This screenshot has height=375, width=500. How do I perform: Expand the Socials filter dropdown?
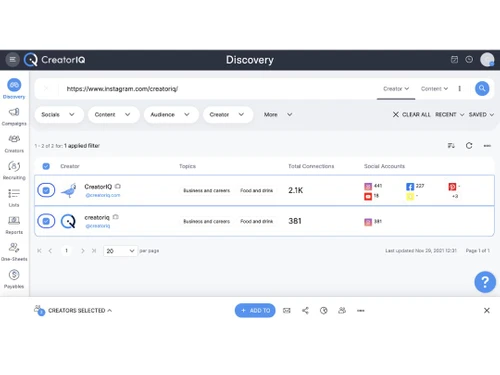[59, 114]
